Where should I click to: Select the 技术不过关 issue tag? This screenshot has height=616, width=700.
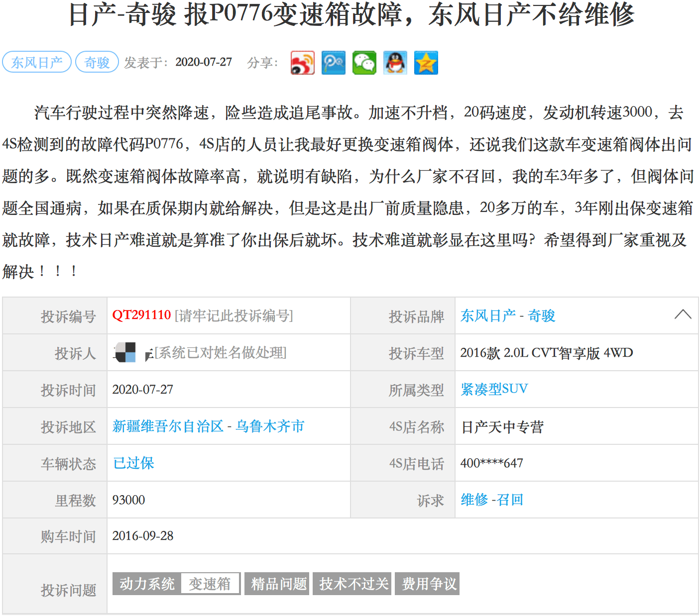coord(352,584)
